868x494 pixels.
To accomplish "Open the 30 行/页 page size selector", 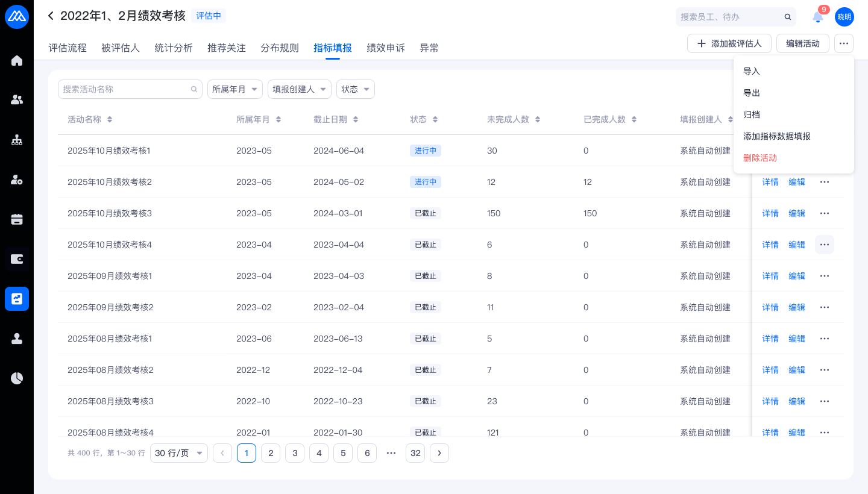I will tap(178, 453).
